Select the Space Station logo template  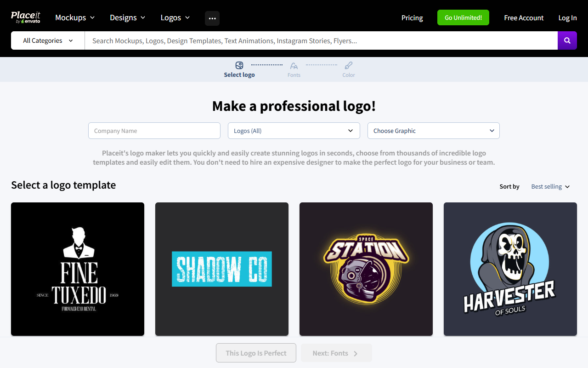click(x=366, y=269)
